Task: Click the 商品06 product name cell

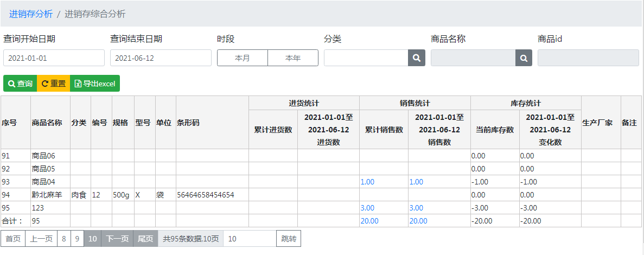Action: click(x=50, y=156)
